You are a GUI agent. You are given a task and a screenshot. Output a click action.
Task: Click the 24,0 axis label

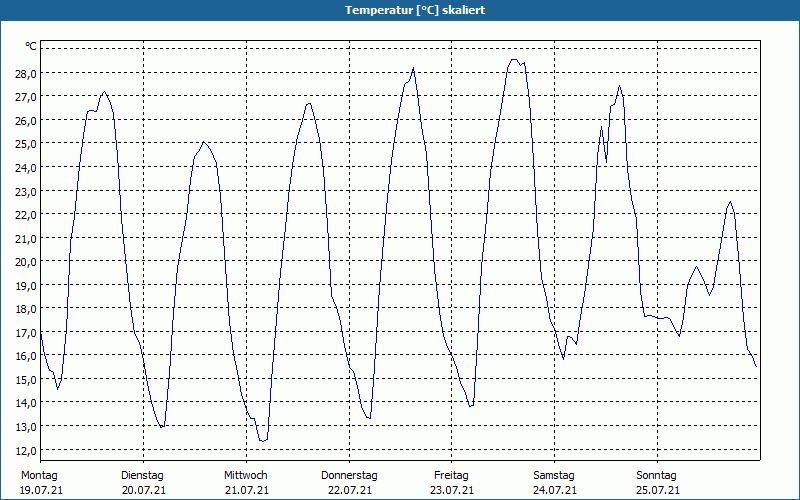tap(26, 168)
